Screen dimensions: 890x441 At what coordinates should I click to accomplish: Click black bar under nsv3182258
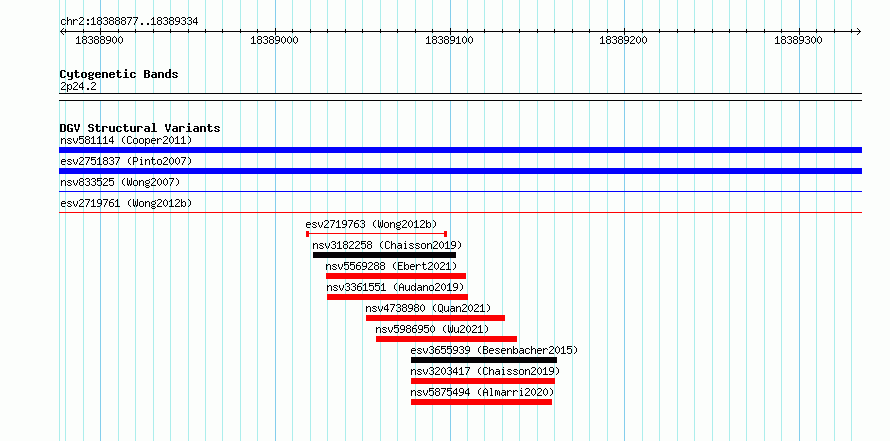point(384,255)
